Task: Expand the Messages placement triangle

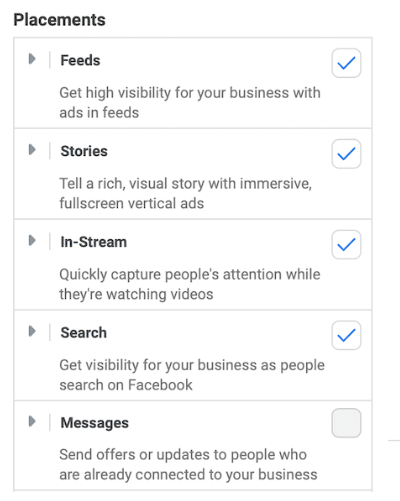Action: [32, 422]
